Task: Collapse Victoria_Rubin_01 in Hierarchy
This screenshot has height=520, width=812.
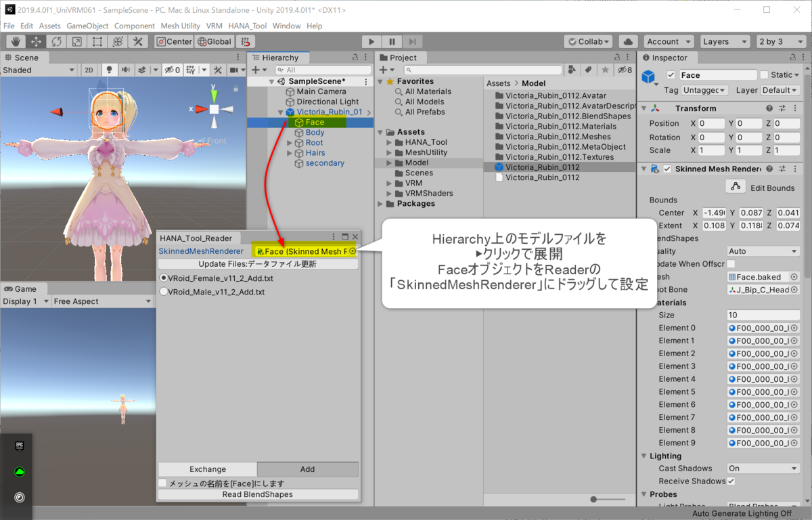Action: coord(281,112)
